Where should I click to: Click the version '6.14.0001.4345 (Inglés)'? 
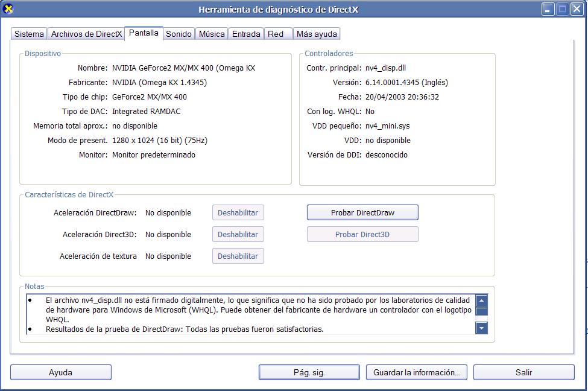click(x=407, y=83)
